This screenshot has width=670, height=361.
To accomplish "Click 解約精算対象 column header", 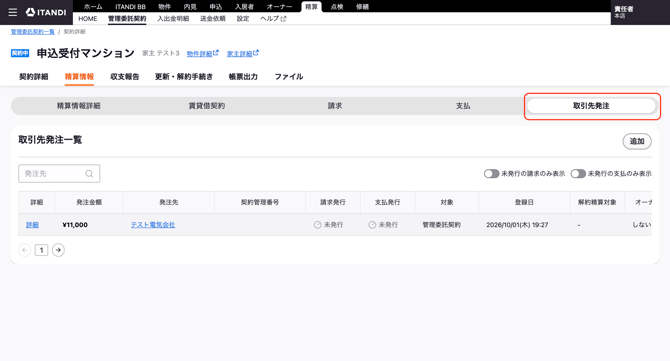I will [597, 203].
